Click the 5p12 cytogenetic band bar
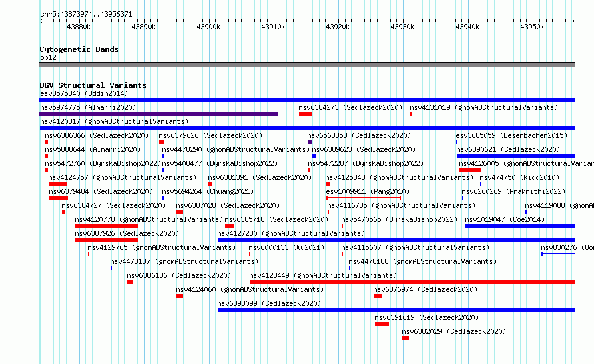The width and height of the screenshot is (594, 364). click(x=307, y=65)
